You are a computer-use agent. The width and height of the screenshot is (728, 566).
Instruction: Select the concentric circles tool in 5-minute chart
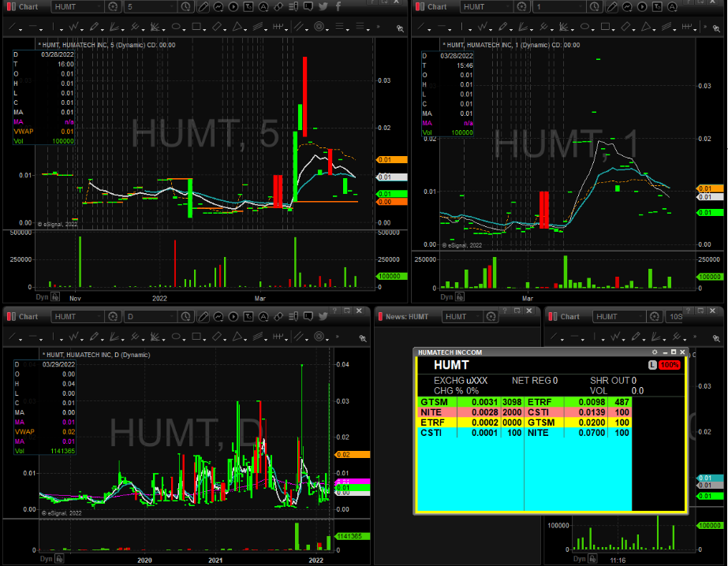point(319,27)
